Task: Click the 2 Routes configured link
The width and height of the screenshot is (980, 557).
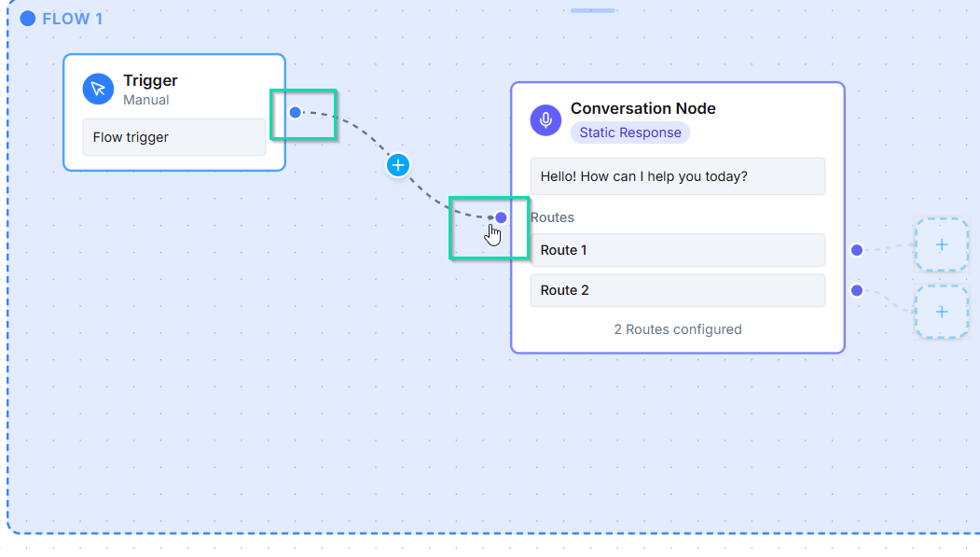Action: click(677, 329)
